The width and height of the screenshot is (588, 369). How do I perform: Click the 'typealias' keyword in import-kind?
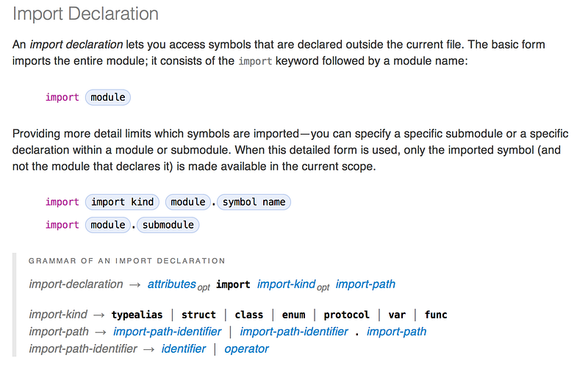click(137, 315)
